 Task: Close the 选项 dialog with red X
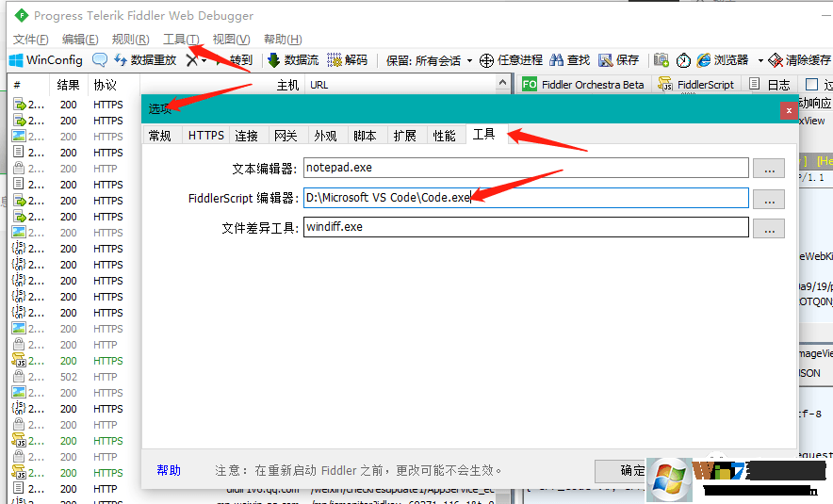(789, 110)
